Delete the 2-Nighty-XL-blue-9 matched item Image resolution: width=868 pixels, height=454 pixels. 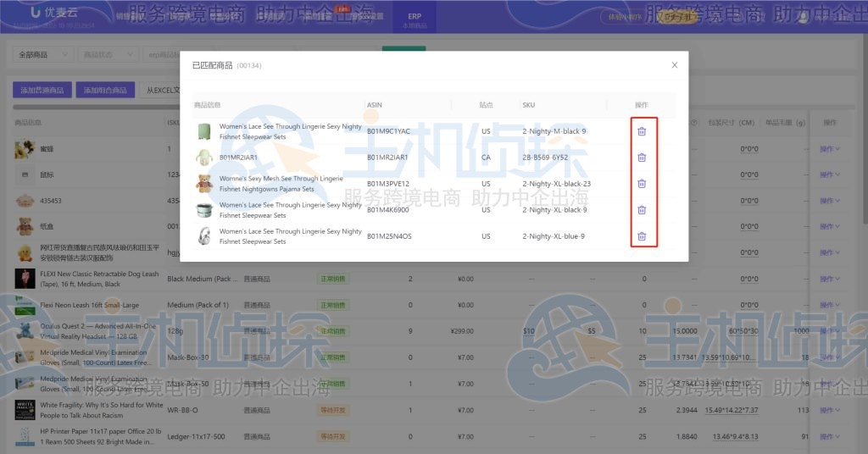642,236
